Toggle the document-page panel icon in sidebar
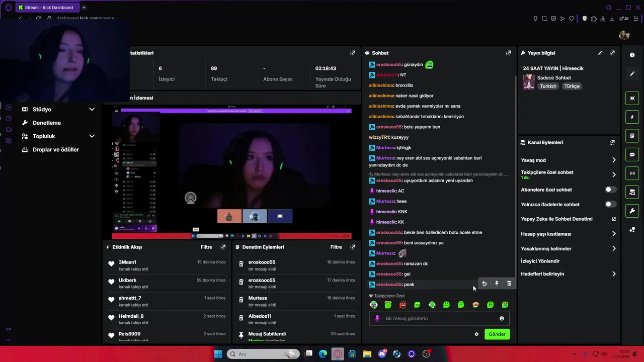This screenshot has height=362, width=644. tap(632, 136)
